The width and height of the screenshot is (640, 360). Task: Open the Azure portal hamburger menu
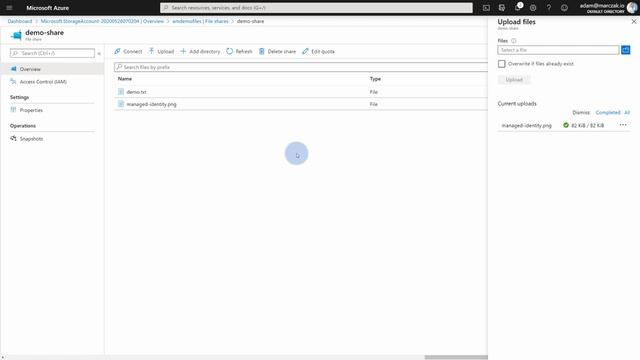pos(9,8)
